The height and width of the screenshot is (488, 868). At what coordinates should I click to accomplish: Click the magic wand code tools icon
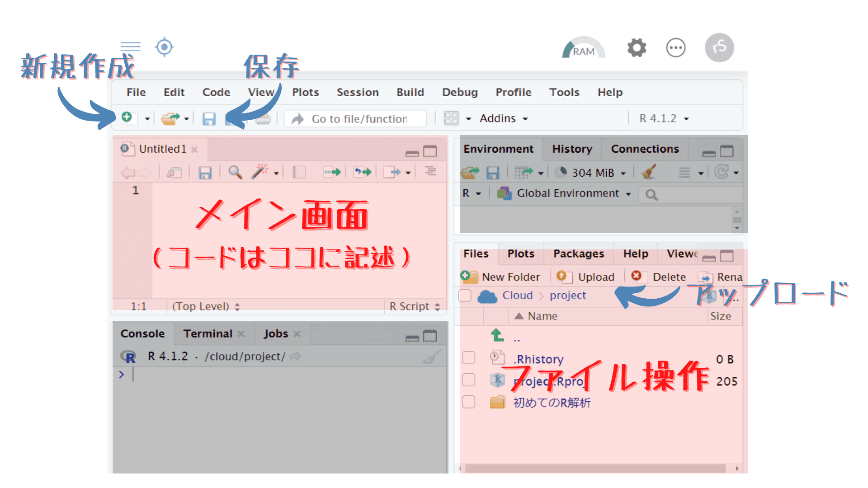pyautogui.click(x=260, y=172)
